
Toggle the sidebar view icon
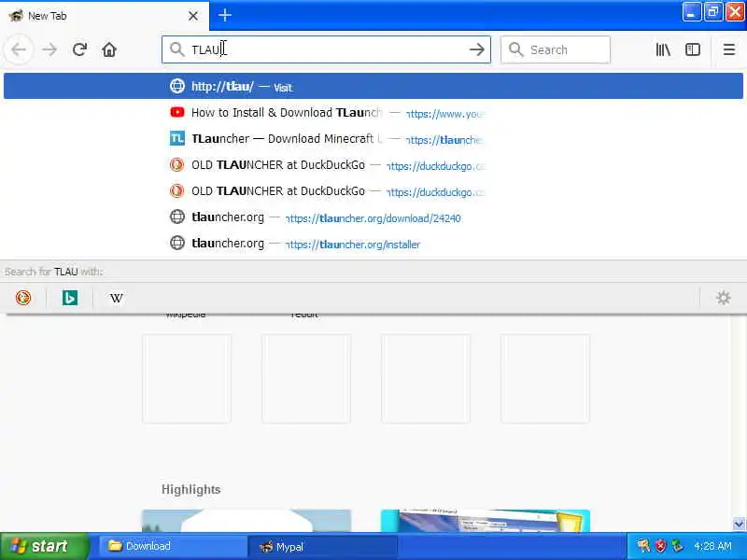pos(692,49)
